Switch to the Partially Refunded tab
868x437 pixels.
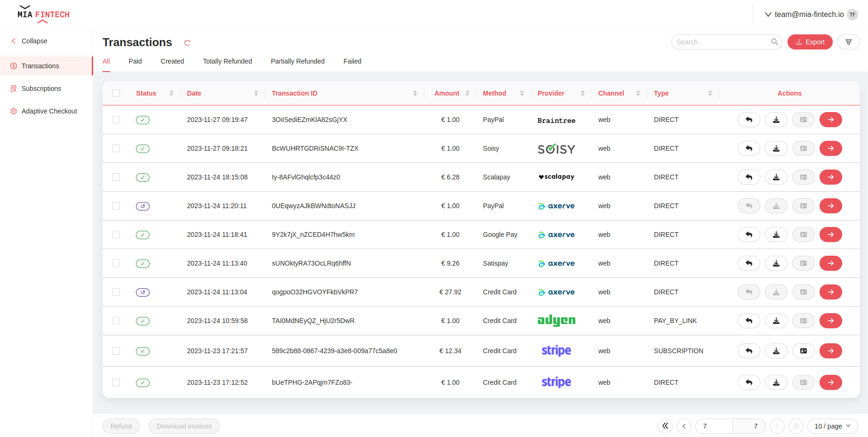297,61
